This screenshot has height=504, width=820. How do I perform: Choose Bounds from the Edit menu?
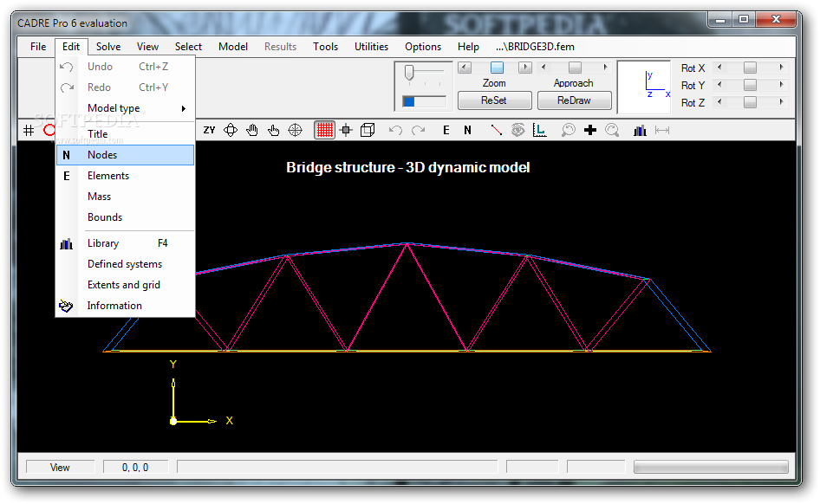(125, 217)
